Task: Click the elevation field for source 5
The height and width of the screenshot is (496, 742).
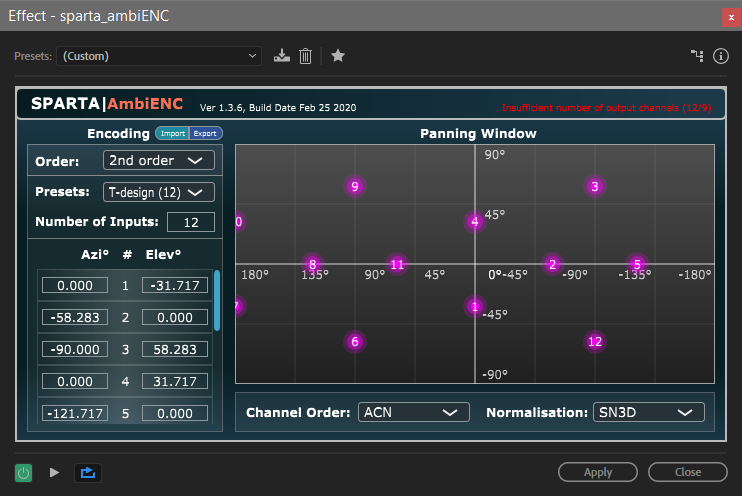Action: point(175,413)
